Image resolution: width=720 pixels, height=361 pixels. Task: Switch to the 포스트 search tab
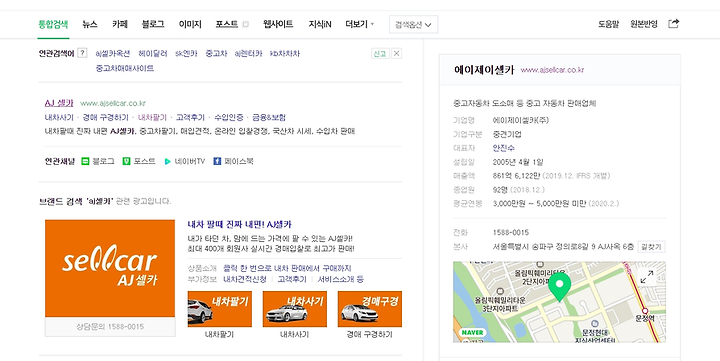pos(227,24)
